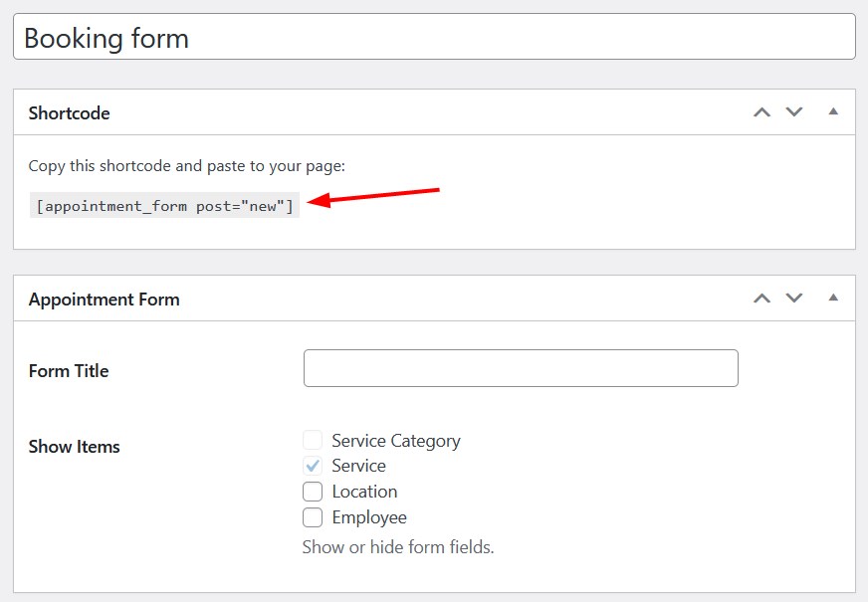Image resolution: width=868 pixels, height=602 pixels.
Task: Click the Form Title input field
Action: 521,368
